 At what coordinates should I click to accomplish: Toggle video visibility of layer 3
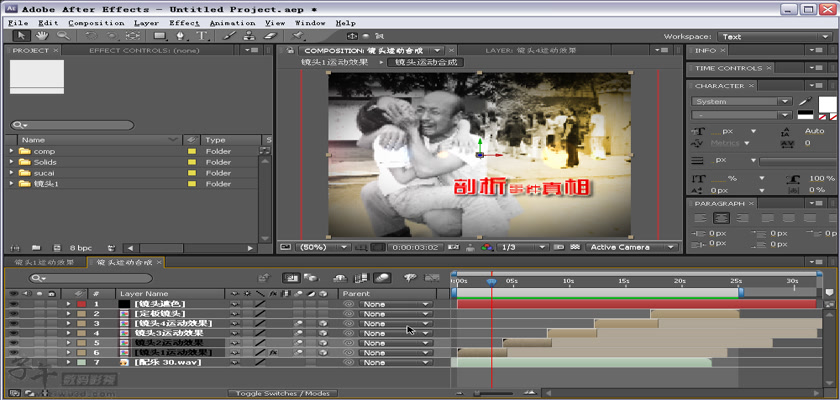(13, 323)
